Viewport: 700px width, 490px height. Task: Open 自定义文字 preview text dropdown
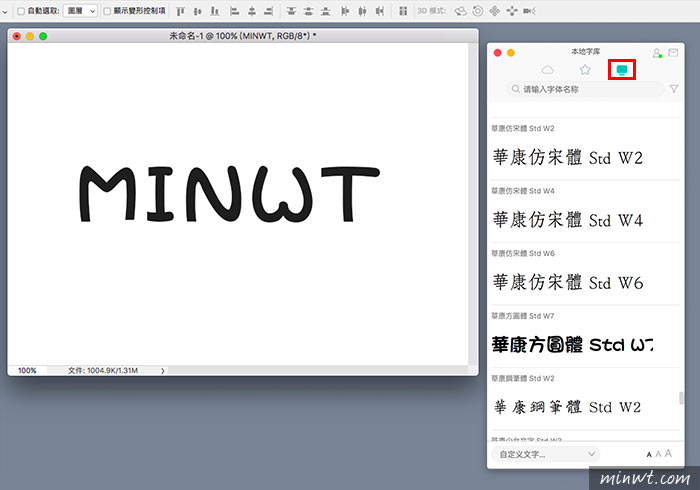coord(546,454)
